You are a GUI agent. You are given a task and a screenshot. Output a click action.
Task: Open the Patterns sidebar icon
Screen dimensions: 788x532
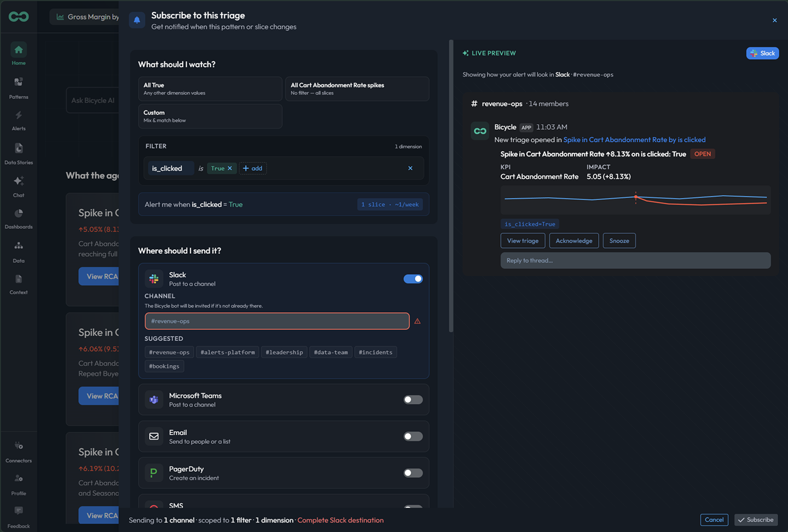point(19,82)
